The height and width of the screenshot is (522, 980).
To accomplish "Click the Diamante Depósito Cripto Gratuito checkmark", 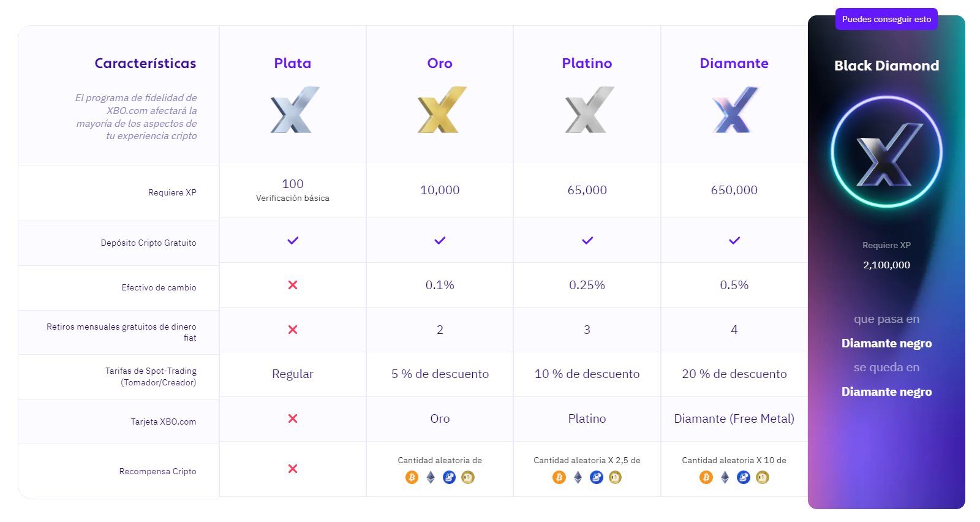I will [x=734, y=240].
